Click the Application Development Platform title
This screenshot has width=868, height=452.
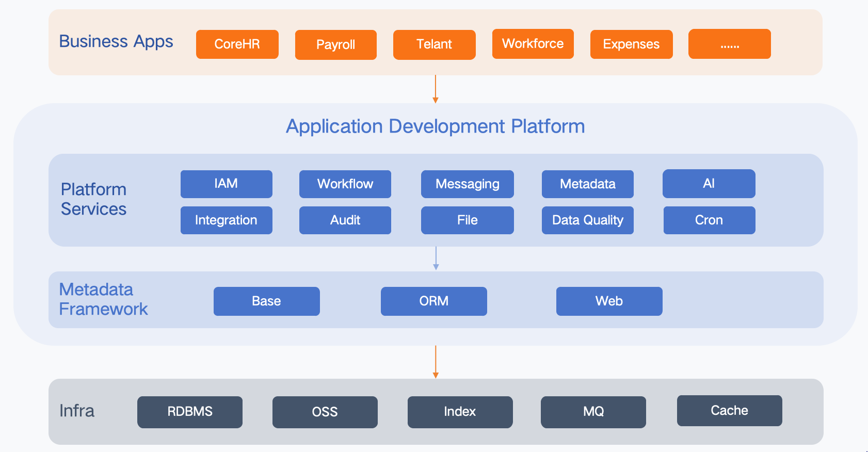pyautogui.click(x=435, y=126)
